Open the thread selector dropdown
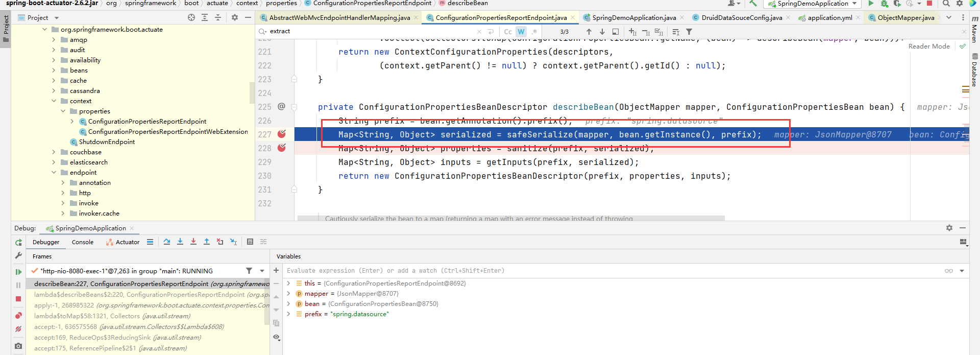The width and height of the screenshot is (980, 355). 262,271
